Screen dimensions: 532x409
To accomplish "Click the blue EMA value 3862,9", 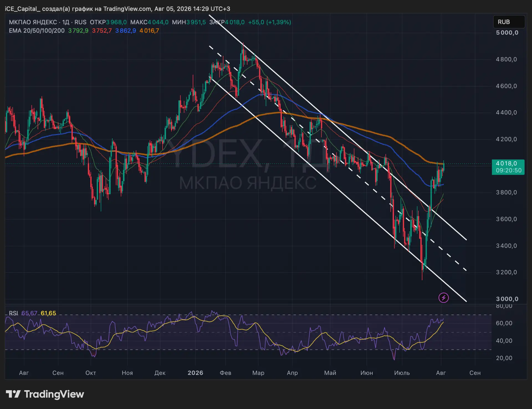I will (x=126, y=30).
